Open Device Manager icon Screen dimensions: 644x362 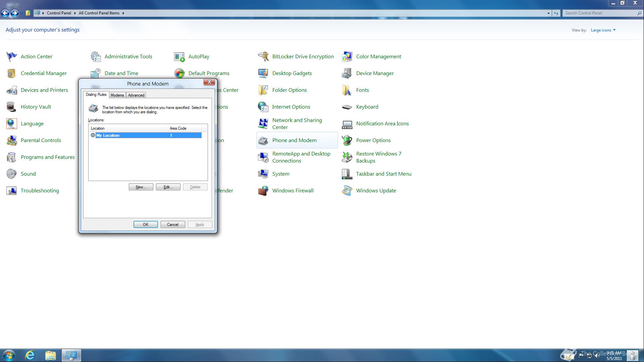[347, 73]
